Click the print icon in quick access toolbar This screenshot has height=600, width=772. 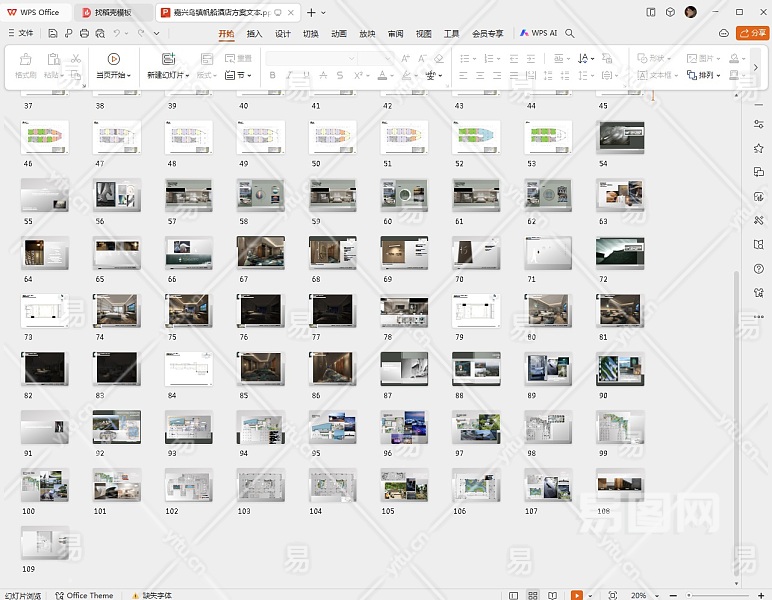pos(85,33)
